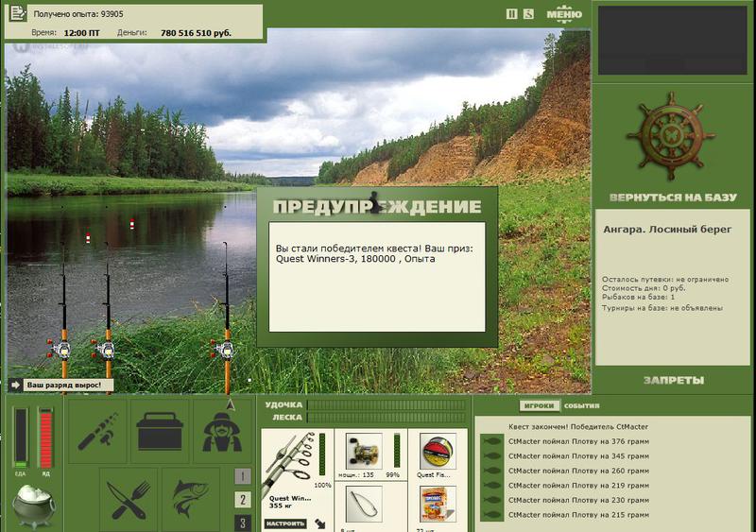Click fish icon for 260 грамм catch
This screenshot has width=756, height=532.
click(492, 471)
